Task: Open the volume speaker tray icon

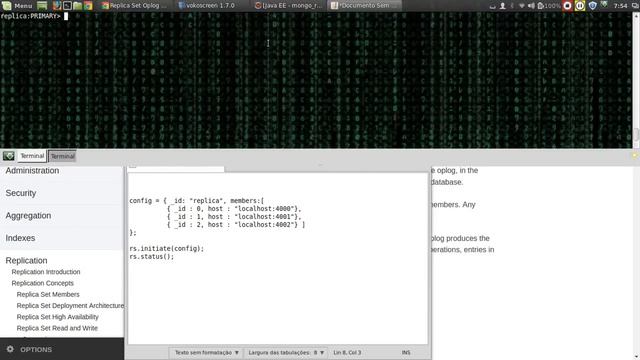Action: [x=531, y=6]
